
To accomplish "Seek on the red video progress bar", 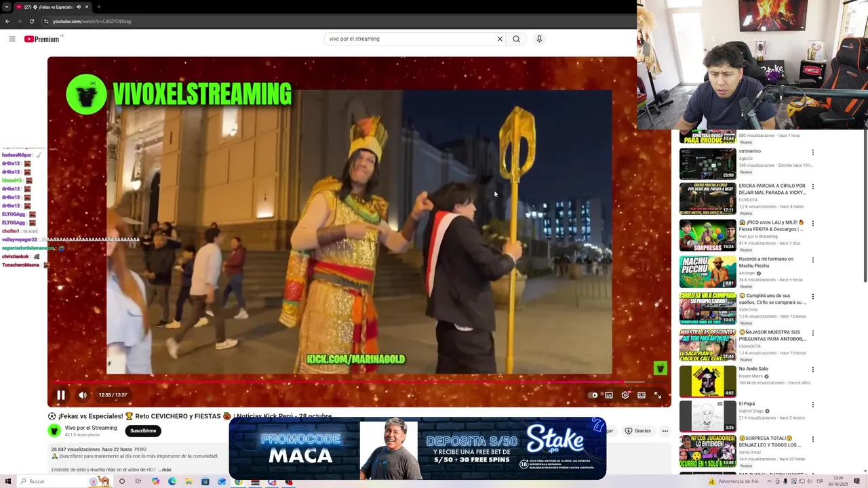I will (359, 382).
